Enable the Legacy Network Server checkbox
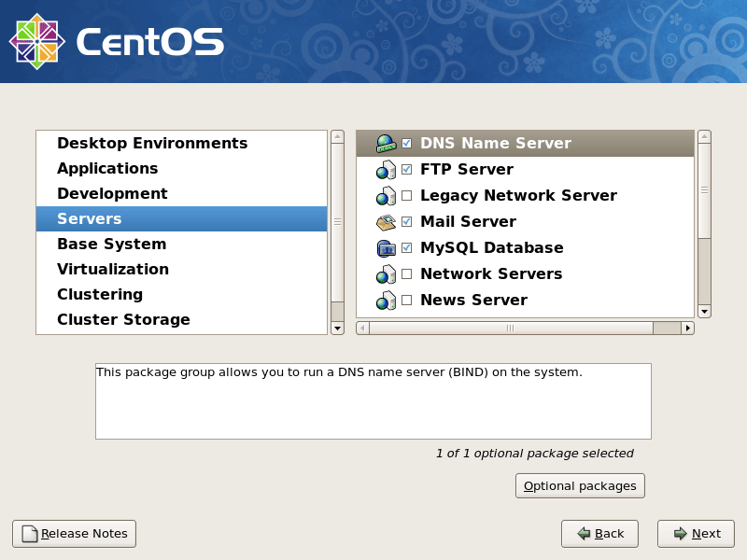747x560 pixels. pos(407,196)
